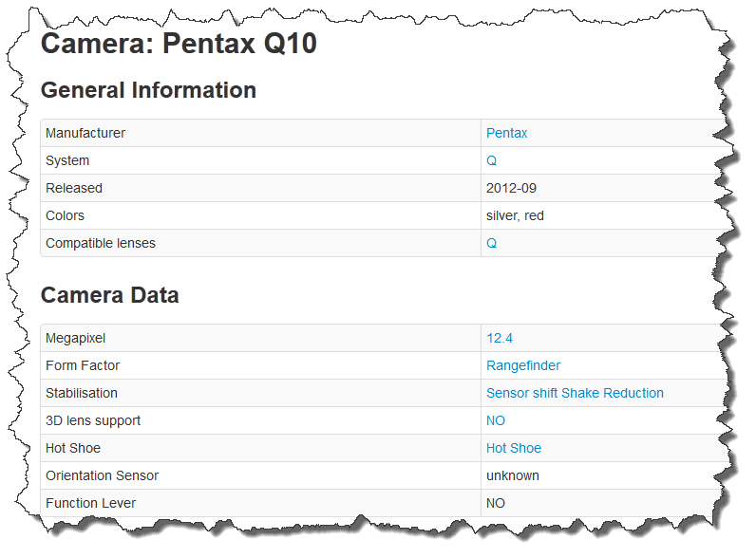
Task: Click the NO link for 3D lens support
Action: pos(495,420)
